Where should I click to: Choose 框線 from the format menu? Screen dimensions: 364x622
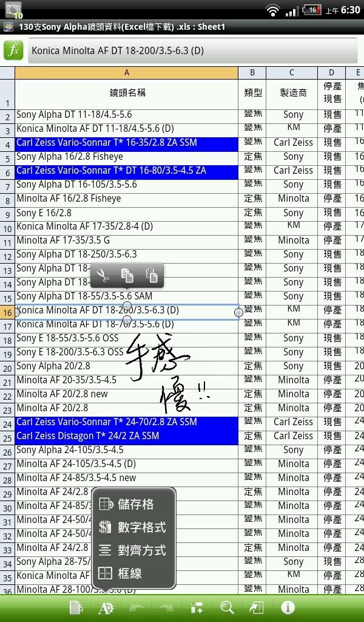click(135, 573)
